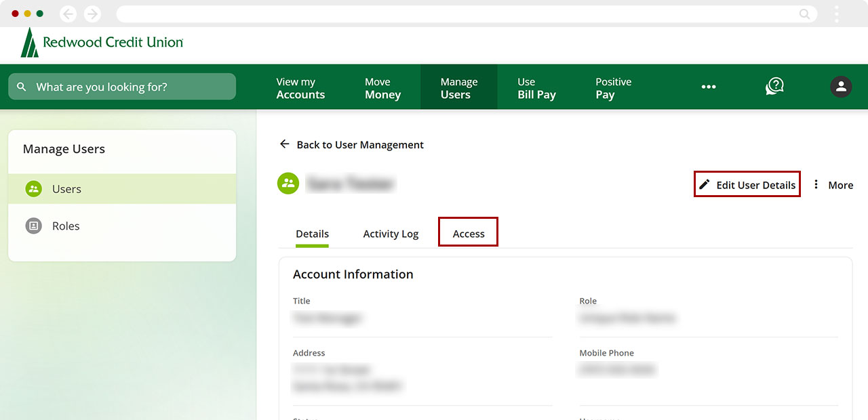Screen dimensions: 868x420
Task: Open the help chat icon
Action: coord(774,86)
